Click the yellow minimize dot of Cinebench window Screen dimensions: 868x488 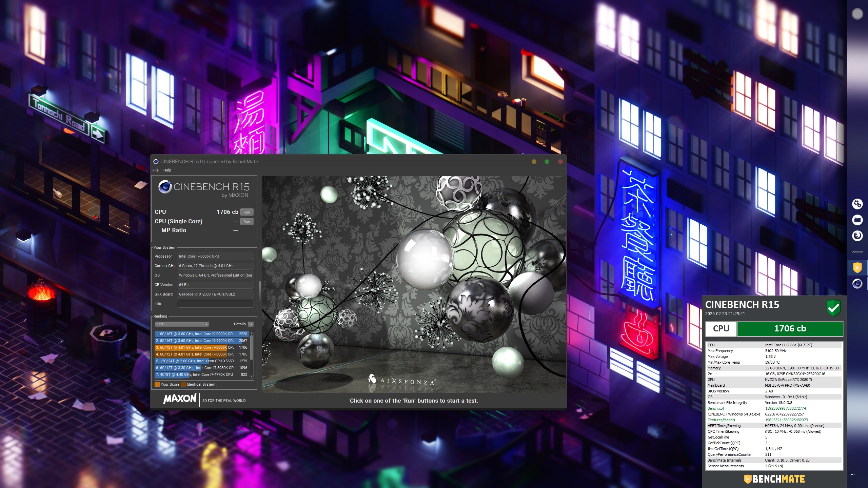click(x=534, y=162)
